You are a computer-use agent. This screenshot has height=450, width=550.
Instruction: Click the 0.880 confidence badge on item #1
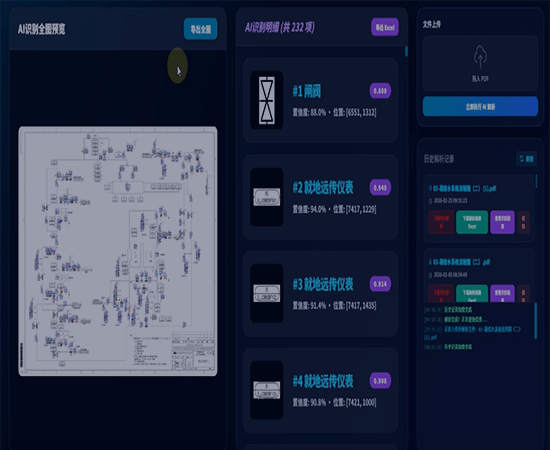tap(380, 91)
